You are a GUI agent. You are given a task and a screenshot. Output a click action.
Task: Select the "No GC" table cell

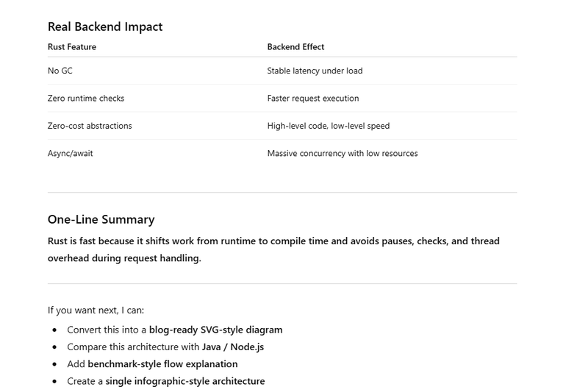pos(60,71)
